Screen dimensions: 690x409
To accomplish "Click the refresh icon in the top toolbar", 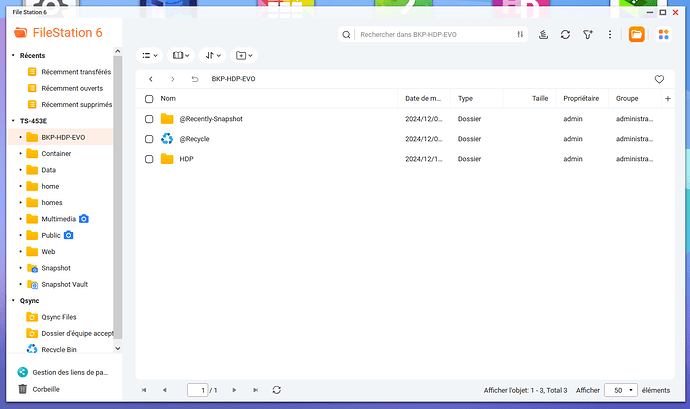I will pos(565,34).
